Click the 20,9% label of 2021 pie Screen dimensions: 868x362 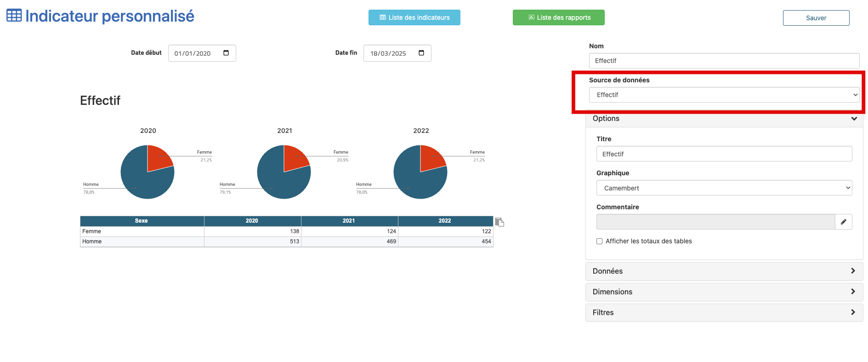(x=343, y=160)
